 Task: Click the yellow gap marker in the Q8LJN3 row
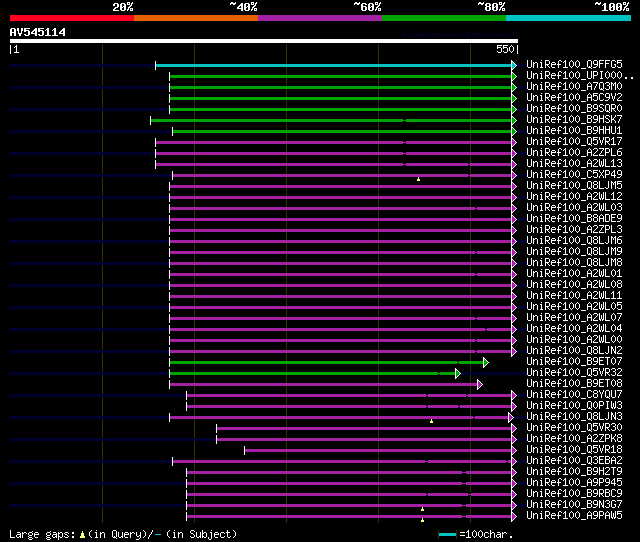[x=431, y=421]
